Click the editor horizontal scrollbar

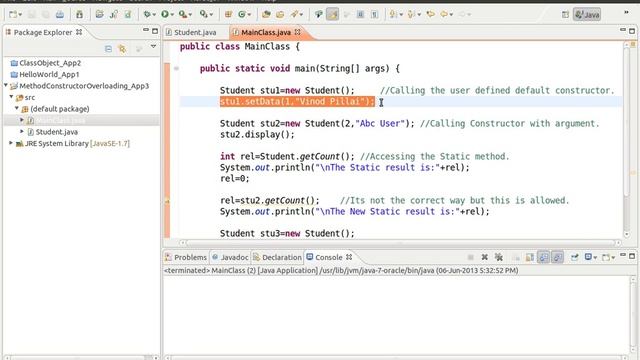point(400,243)
